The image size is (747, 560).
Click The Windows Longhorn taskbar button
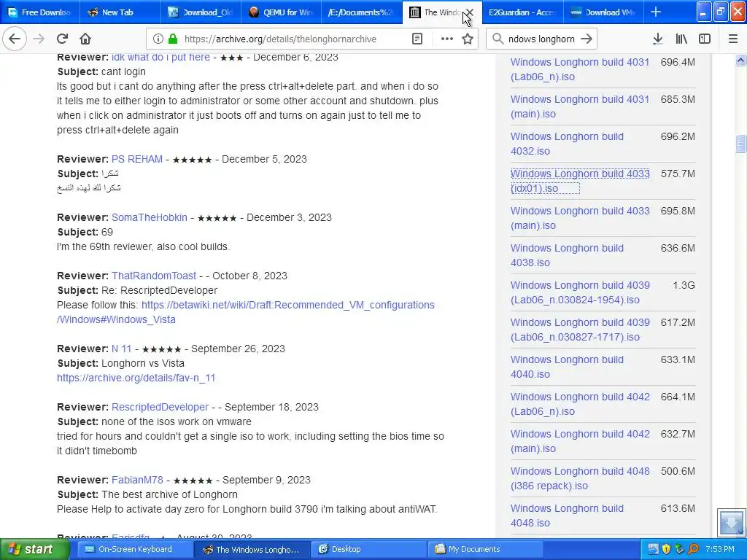[252, 549]
